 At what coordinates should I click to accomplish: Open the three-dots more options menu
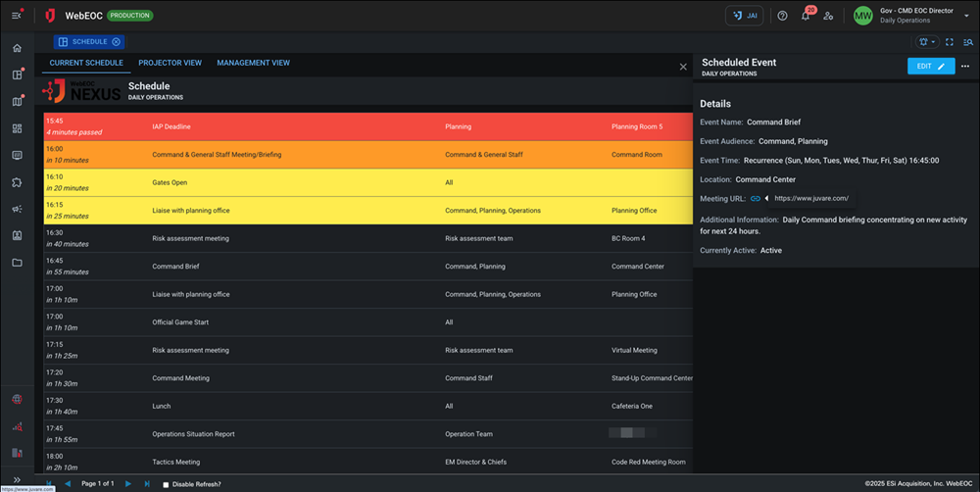(x=964, y=66)
